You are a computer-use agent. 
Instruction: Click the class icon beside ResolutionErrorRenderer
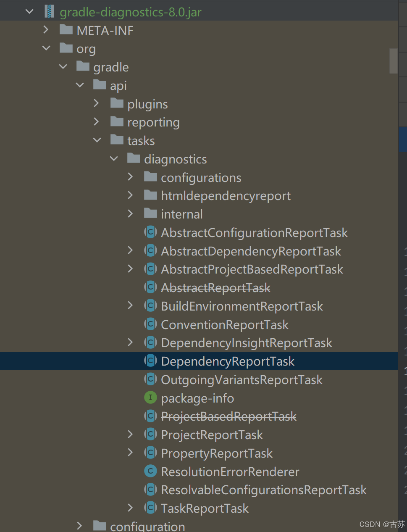tap(150, 471)
